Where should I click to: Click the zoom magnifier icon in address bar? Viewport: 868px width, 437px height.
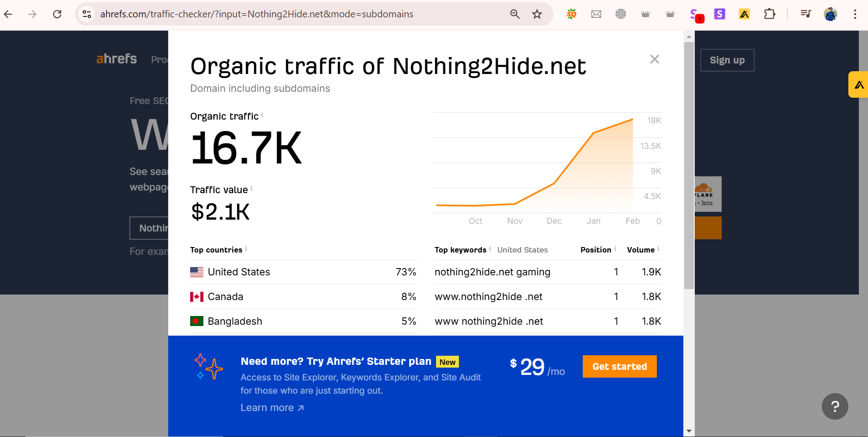click(x=515, y=14)
